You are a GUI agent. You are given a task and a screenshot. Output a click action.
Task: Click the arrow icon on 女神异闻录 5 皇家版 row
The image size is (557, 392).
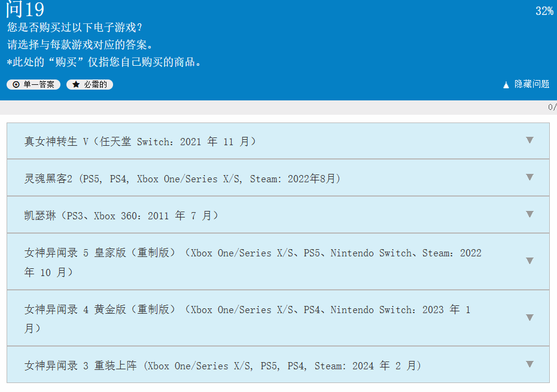pyautogui.click(x=529, y=261)
